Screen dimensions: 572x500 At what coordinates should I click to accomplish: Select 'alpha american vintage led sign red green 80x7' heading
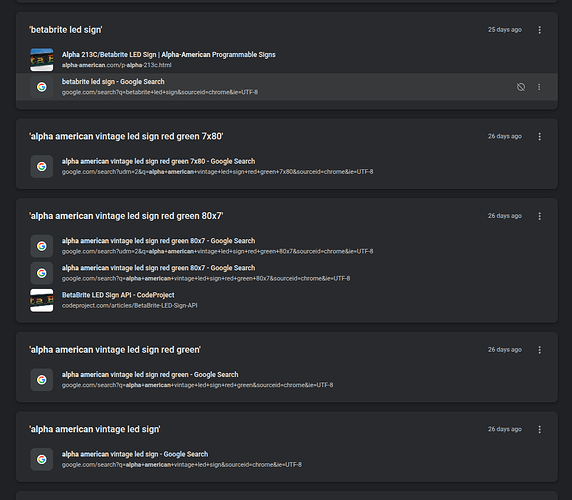point(126,216)
